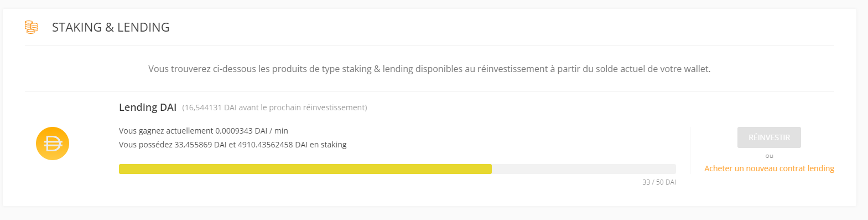Click 'Vous possédez' at start of balance line
Viewport: 868px width, 220px height.
[x=145, y=145]
